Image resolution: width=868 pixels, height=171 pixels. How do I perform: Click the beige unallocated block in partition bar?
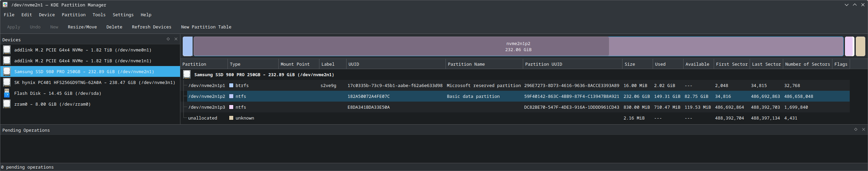tap(860, 46)
